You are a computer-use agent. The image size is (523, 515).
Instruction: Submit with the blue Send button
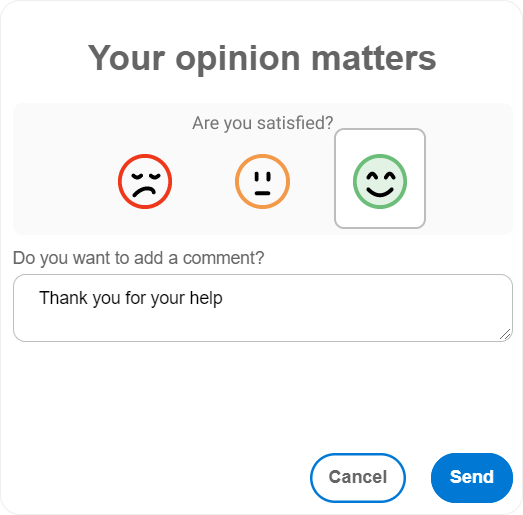point(472,478)
